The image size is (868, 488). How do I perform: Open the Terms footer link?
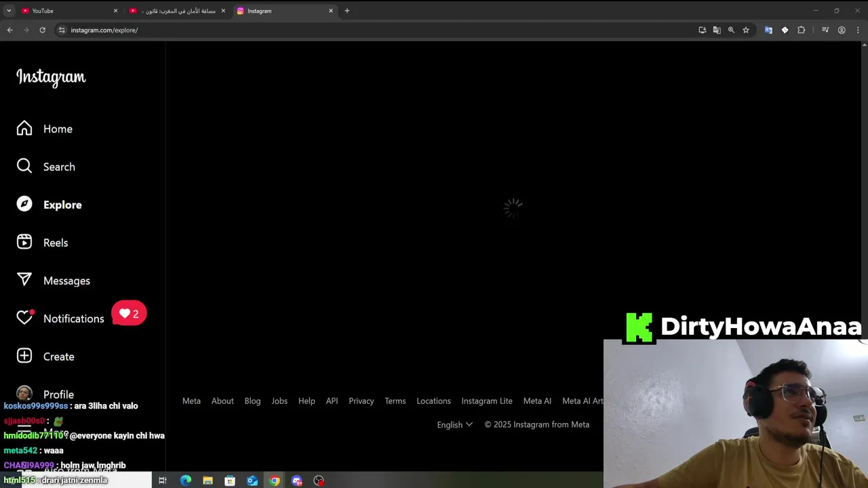coord(395,401)
